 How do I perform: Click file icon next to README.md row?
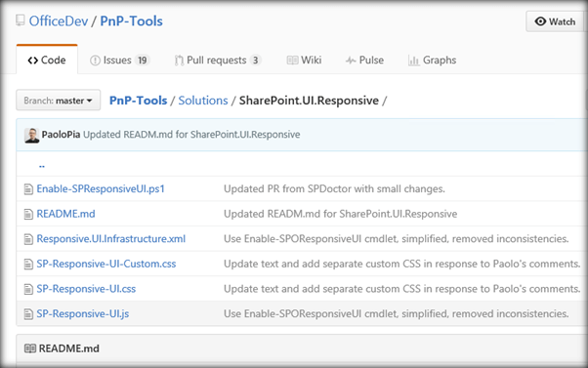point(28,214)
